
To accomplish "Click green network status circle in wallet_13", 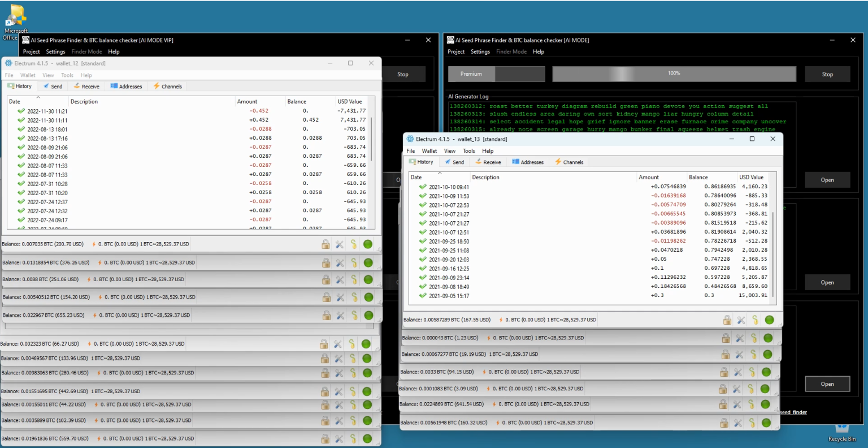I will click(769, 320).
